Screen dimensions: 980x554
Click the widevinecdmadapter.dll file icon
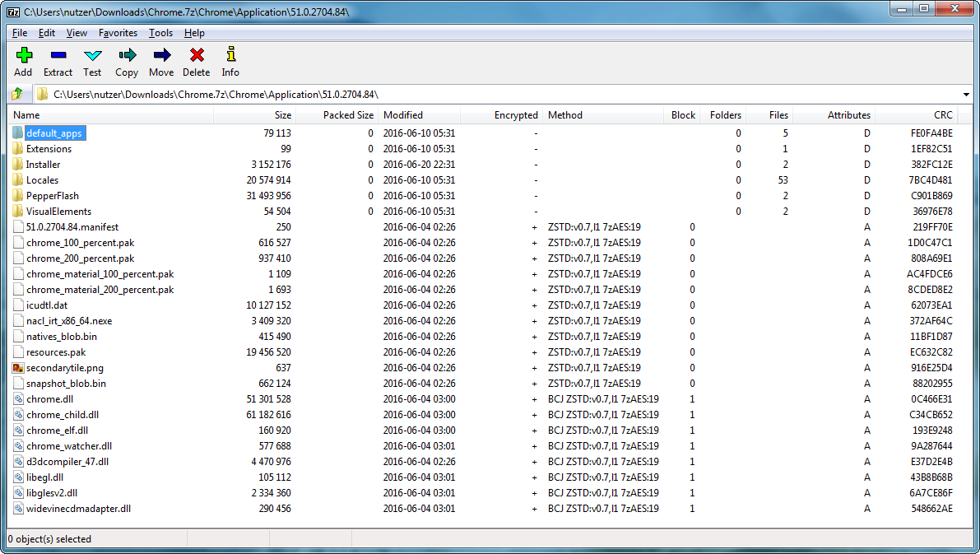(18, 509)
